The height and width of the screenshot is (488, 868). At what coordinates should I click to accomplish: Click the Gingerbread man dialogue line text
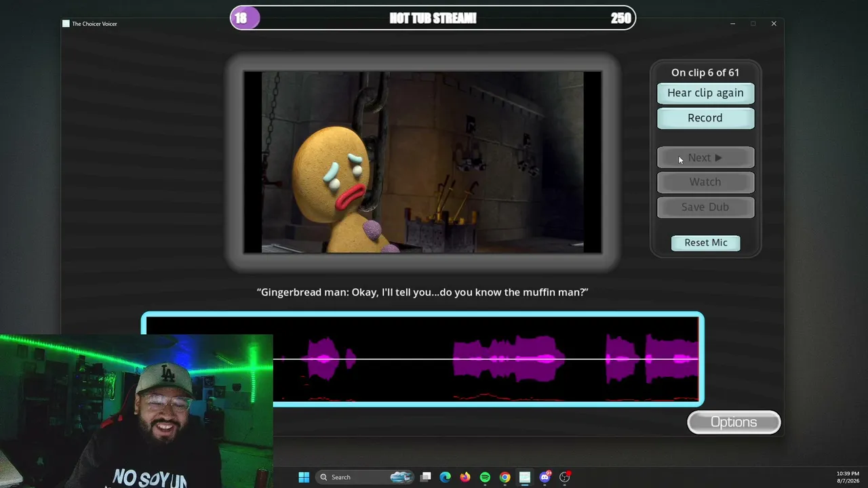(422, 292)
